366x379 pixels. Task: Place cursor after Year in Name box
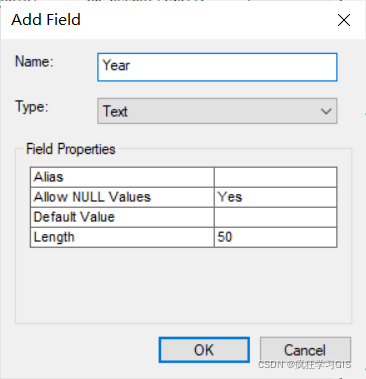132,66
